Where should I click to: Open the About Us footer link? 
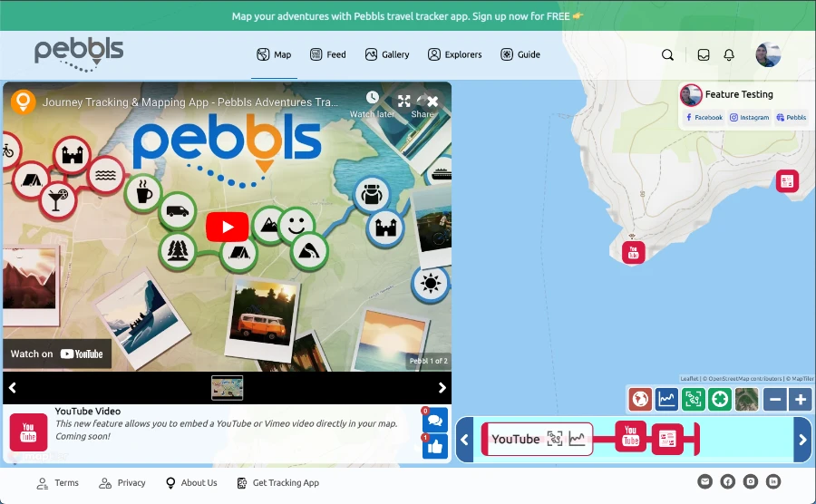click(191, 483)
